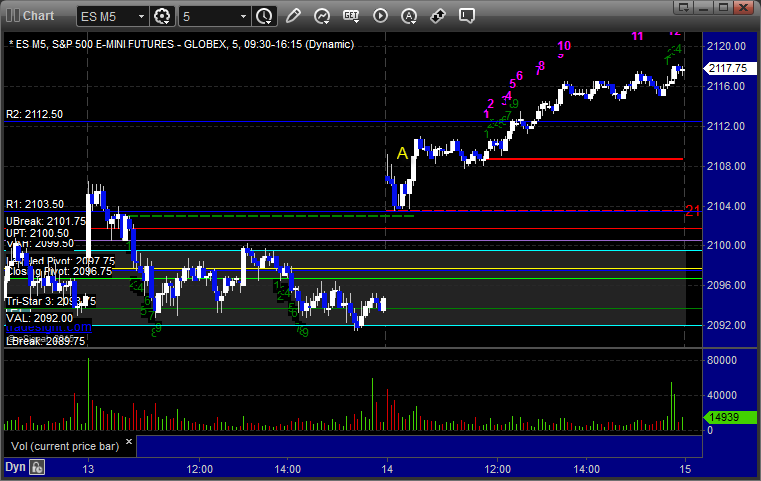This screenshot has width=761, height=481.
Task: Click the speech bubble note icon
Action: 467,16
